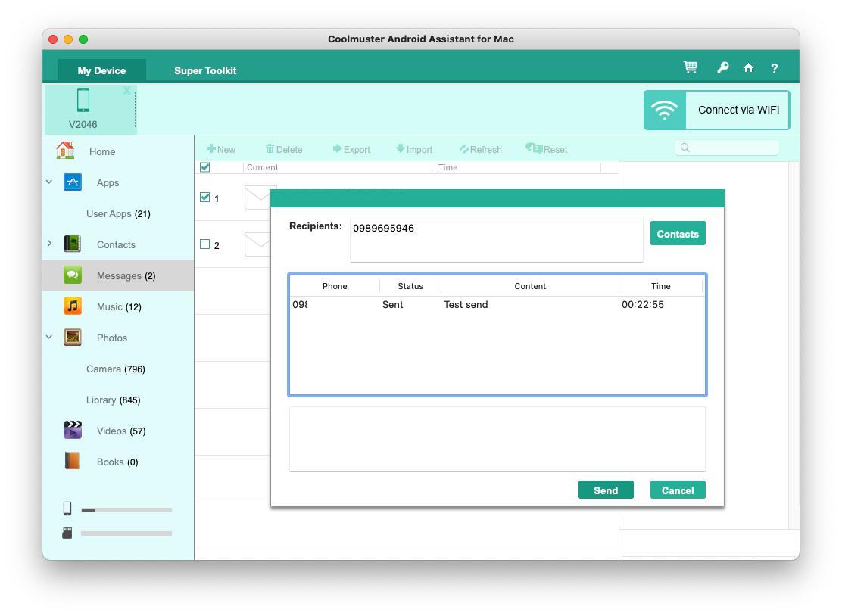This screenshot has width=842, height=616.
Task: Click the Messages speech bubble icon
Action: coord(73,275)
